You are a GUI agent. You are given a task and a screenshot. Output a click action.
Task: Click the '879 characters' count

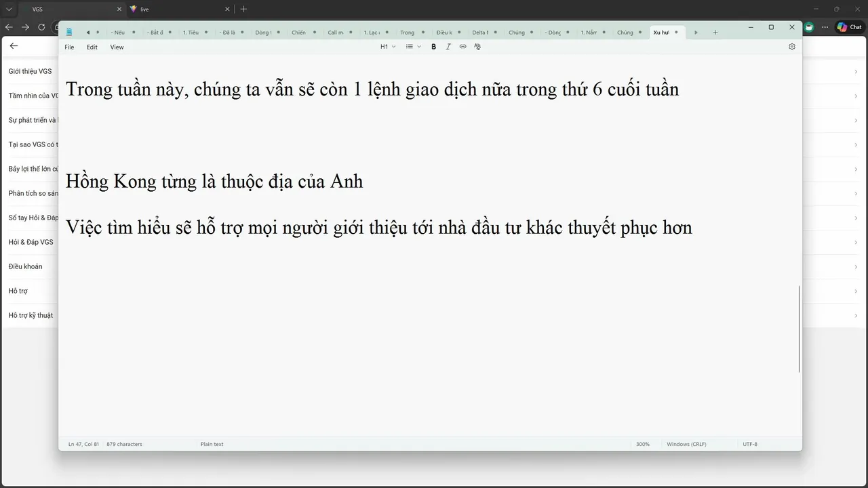pos(125,444)
